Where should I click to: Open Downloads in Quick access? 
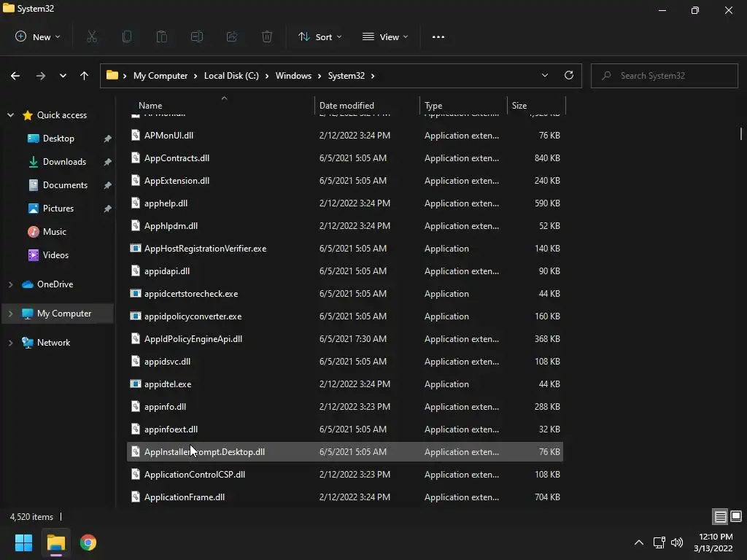(x=64, y=161)
